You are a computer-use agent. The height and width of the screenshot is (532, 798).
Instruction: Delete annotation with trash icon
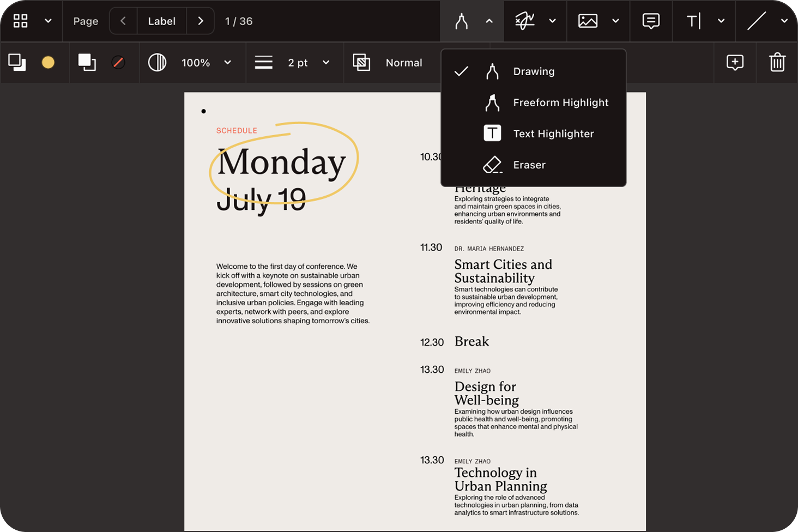[x=777, y=63]
